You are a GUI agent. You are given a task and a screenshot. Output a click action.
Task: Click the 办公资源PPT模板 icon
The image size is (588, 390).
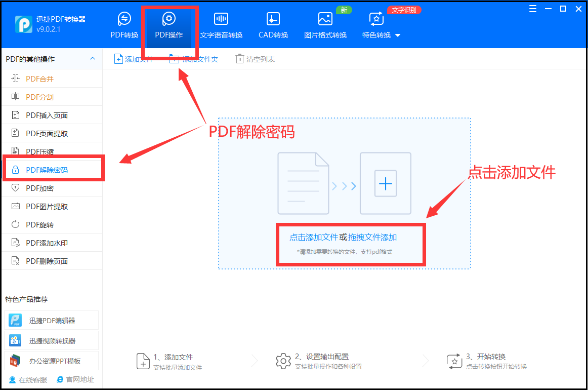[15, 361]
